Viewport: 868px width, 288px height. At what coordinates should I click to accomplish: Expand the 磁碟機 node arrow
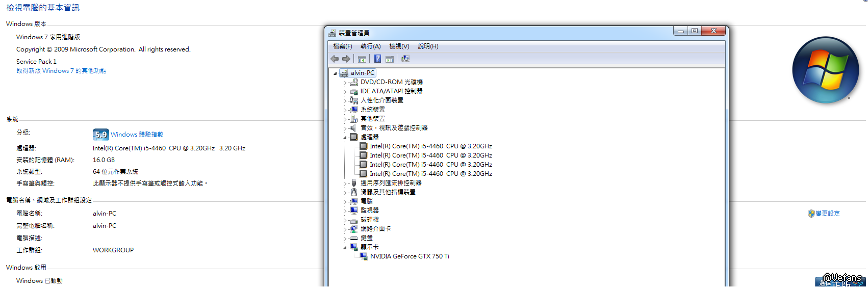(x=345, y=220)
